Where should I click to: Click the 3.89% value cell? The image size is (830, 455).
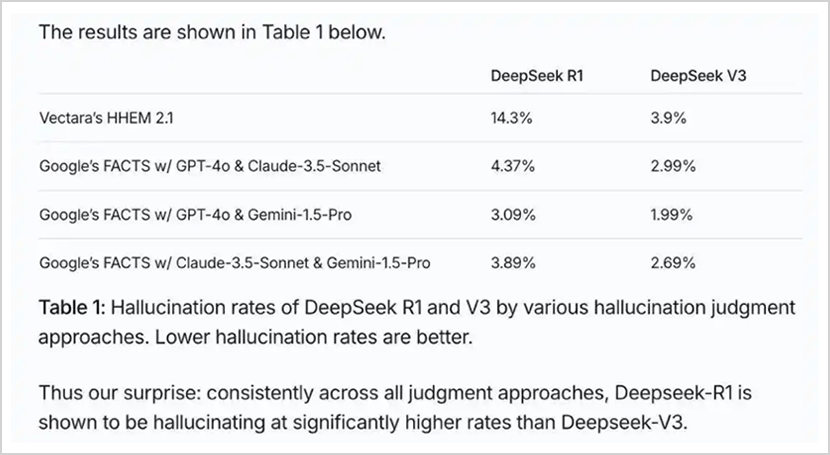510,263
